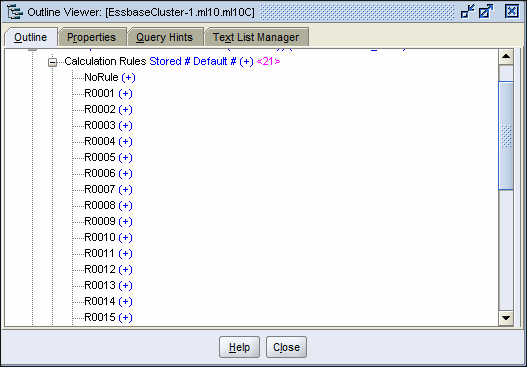Screen dimensions: 527x367
Task: Open the Query Hints tab
Action: (164, 37)
